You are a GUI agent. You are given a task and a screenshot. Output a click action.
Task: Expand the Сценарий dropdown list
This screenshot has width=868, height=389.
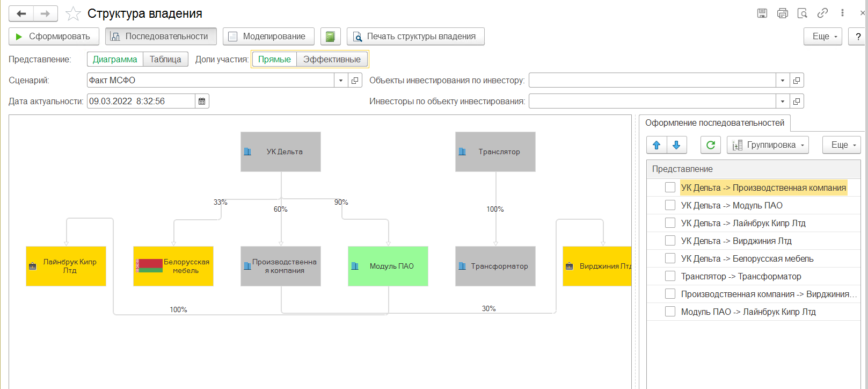pyautogui.click(x=341, y=81)
